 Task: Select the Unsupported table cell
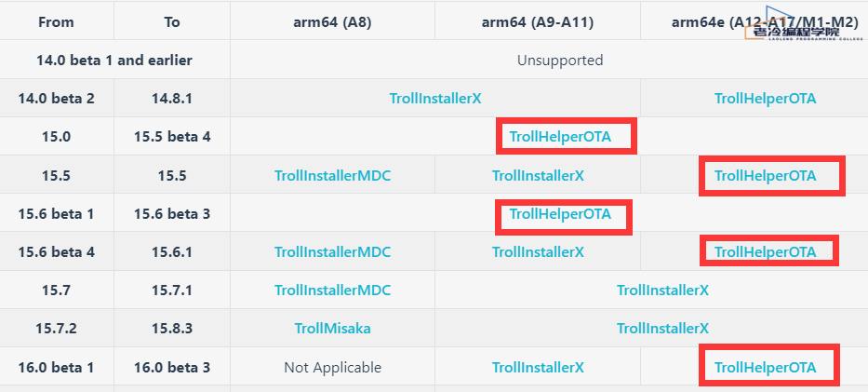pyautogui.click(x=560, y=61)
